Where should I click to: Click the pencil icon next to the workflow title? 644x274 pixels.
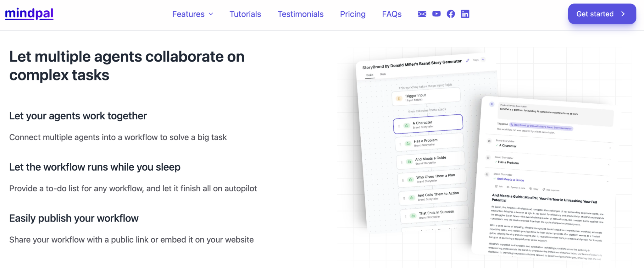[468, 60]
